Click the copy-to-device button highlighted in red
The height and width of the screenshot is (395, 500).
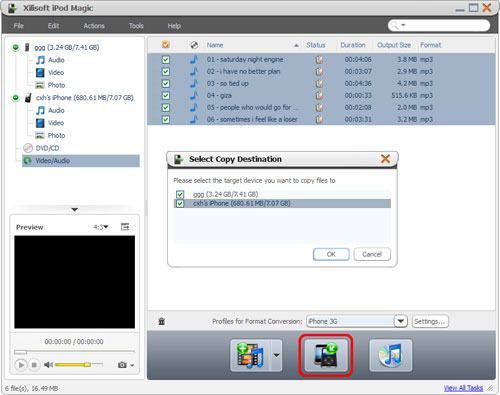326,355
